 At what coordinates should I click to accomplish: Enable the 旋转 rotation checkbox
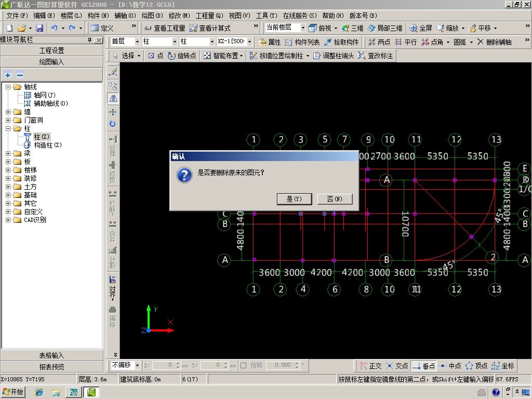[243, 366]
